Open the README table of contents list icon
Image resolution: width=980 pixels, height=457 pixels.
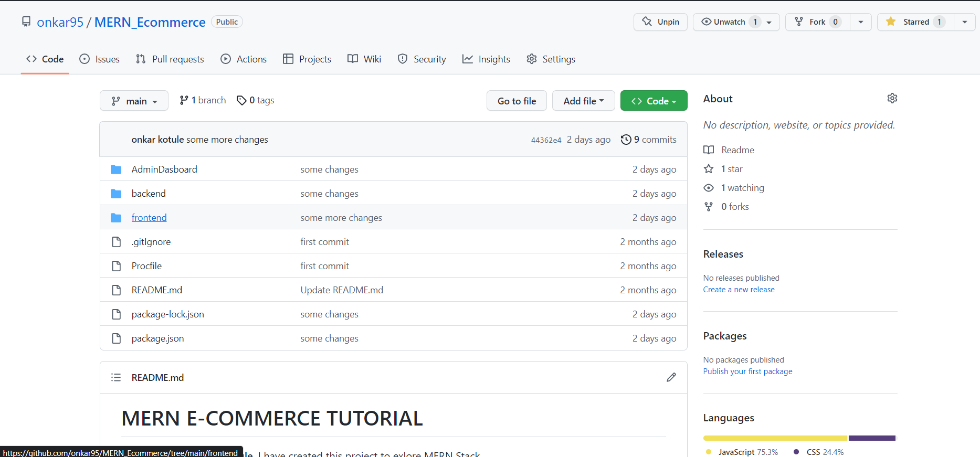tap(116, 377)
